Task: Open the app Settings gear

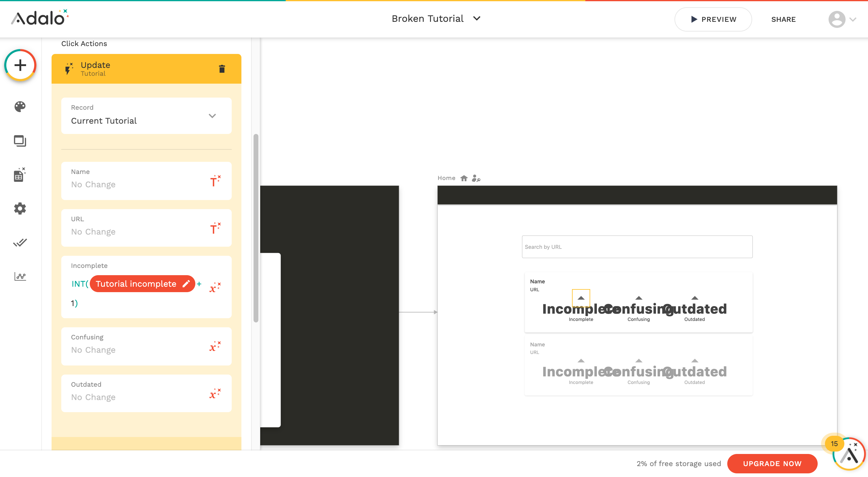Action: tap(20, 209)
